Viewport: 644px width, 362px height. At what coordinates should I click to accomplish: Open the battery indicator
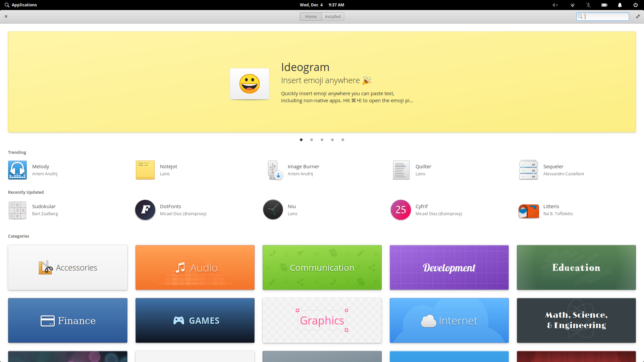pyautogui.click(x=604, y=5)
